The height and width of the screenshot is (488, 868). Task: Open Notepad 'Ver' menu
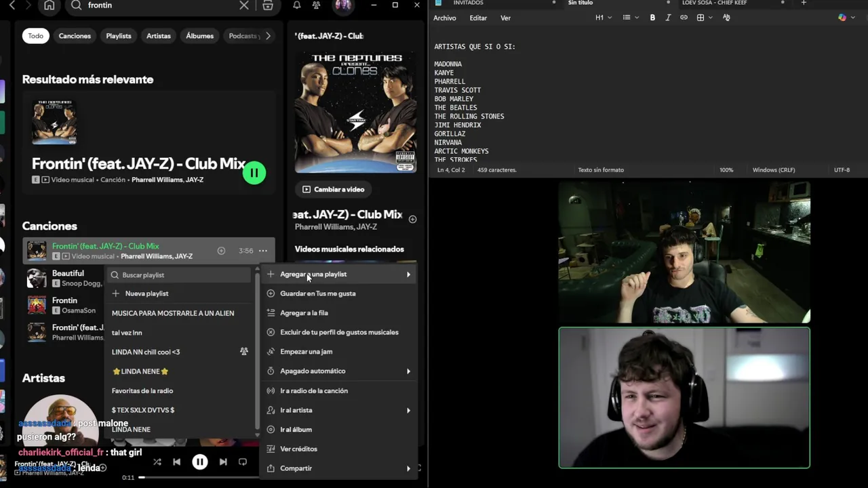point(506,18)
